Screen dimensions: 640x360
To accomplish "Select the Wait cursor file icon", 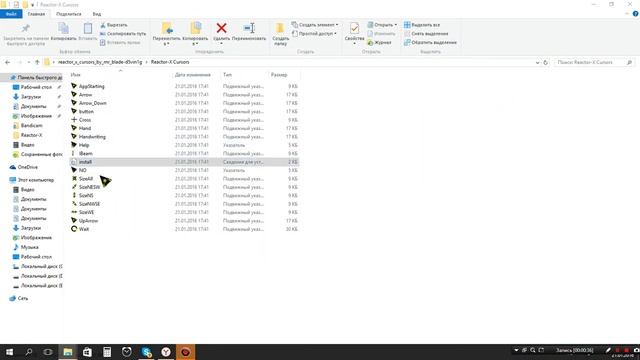I will click(74, 229).
